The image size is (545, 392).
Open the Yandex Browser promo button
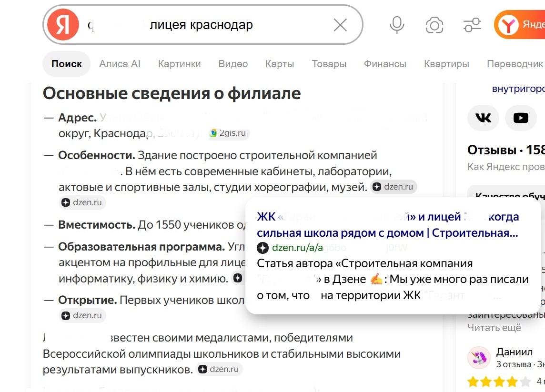click(x=520, y=25)
